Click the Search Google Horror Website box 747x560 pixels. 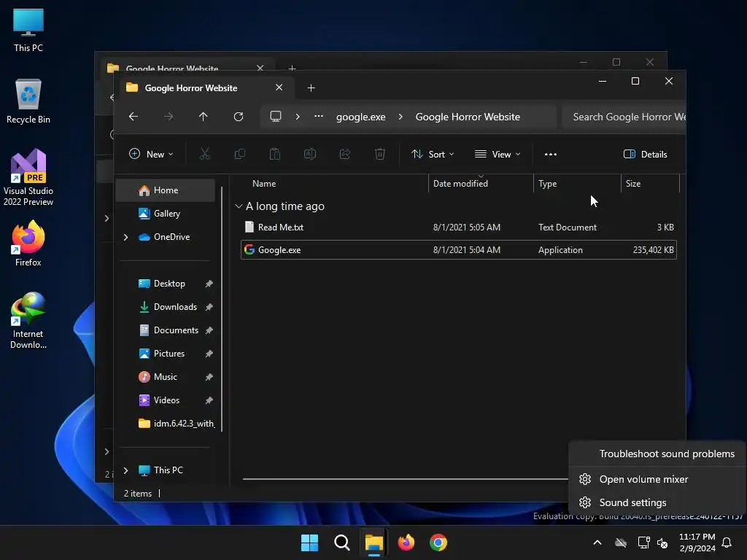(624, 117)
